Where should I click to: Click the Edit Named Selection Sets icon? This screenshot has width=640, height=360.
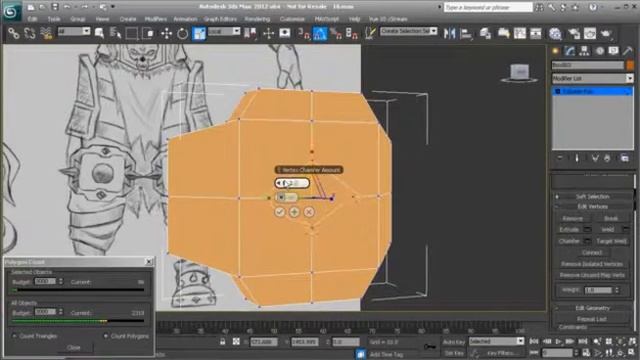coord(370,33)
